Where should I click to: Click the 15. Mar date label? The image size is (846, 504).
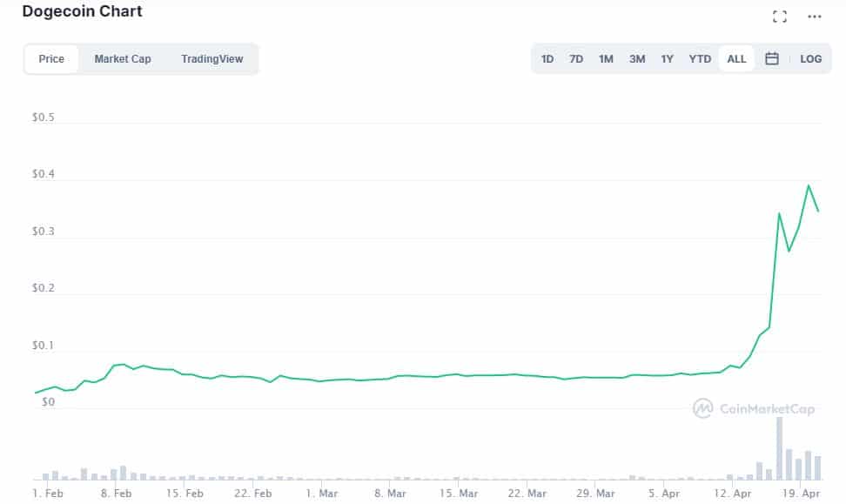point(459,494)
